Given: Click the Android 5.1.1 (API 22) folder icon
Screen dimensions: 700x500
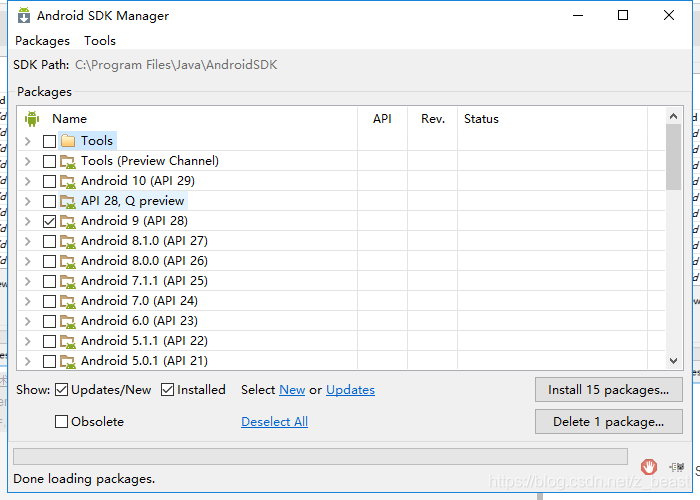Looking at the screenshot, I should coord(68,342).
